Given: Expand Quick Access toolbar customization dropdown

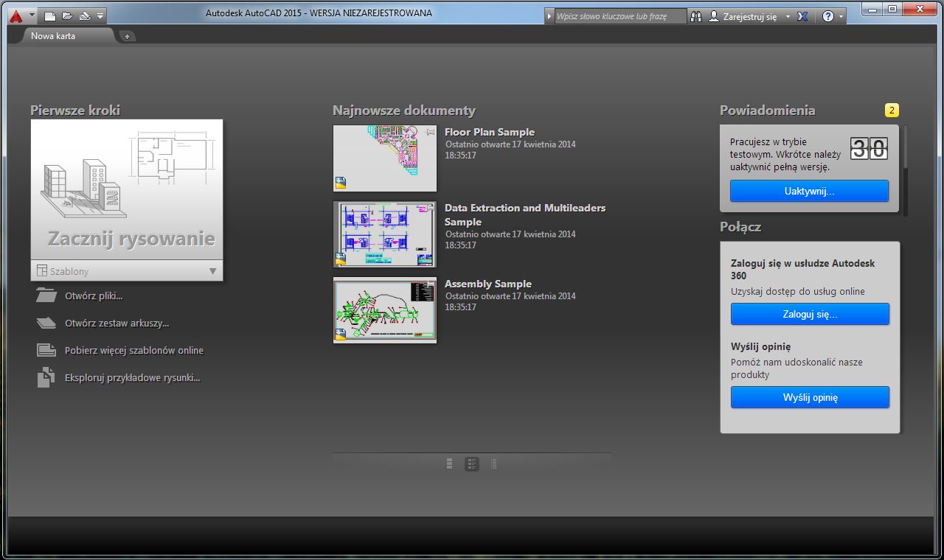Looking at the screenshot, I should tap(100, 15).
